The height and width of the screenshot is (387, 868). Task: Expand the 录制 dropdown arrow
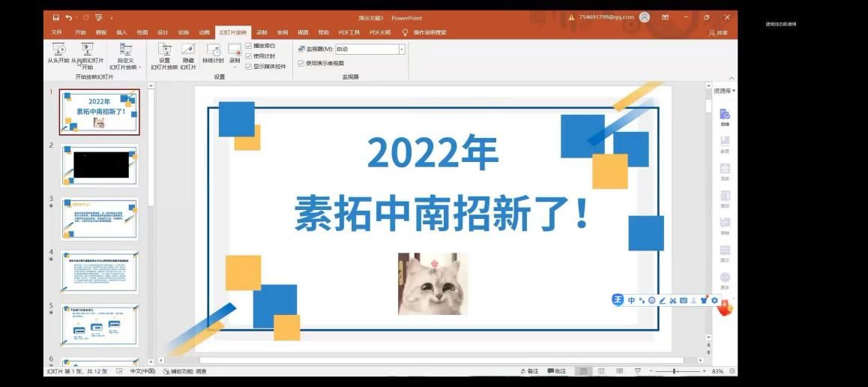coord(235,67)
